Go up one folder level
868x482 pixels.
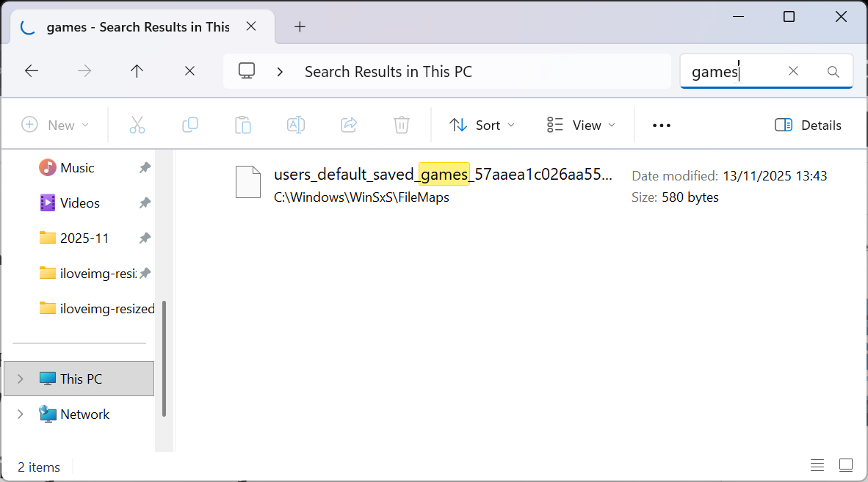(x=137, y=71)
